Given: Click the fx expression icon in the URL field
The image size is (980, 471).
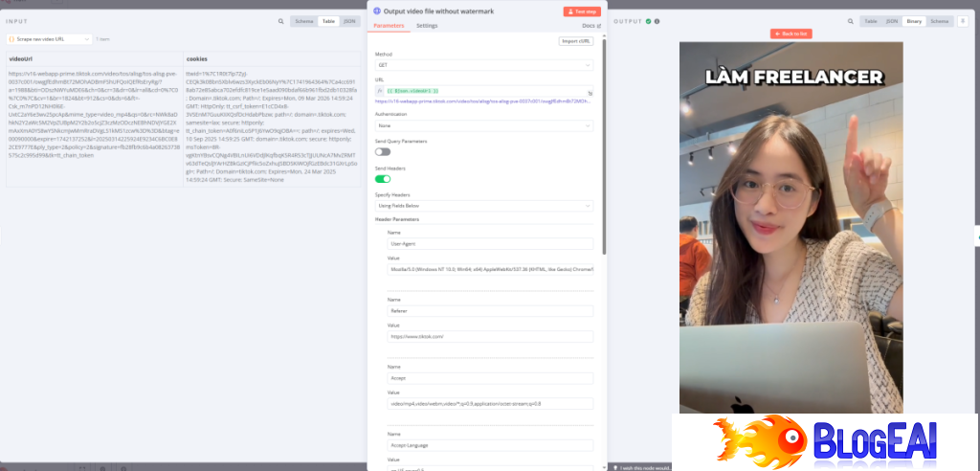Looking at the screenshot, I should click(x=380, y=90).
